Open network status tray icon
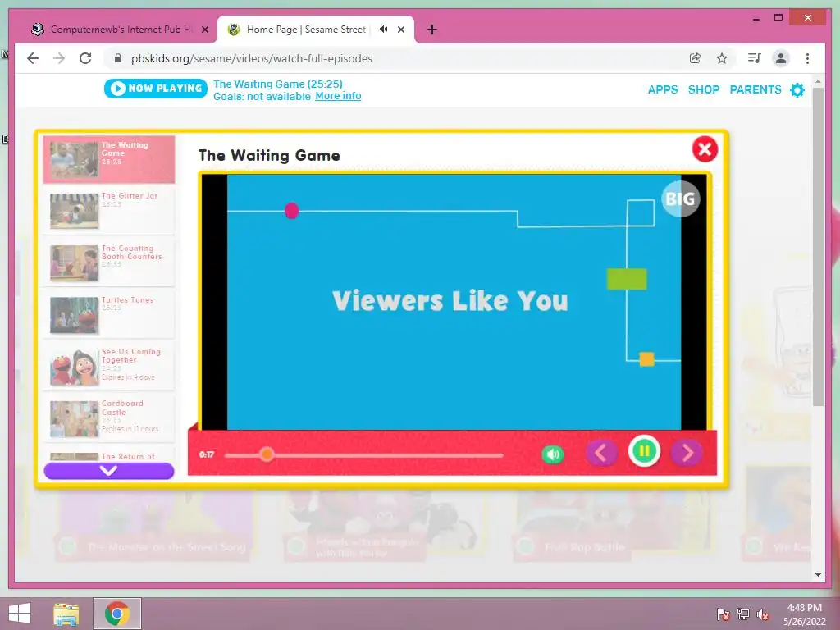The width and height of the screenshot is (840, 630). [x=743, y=614]
